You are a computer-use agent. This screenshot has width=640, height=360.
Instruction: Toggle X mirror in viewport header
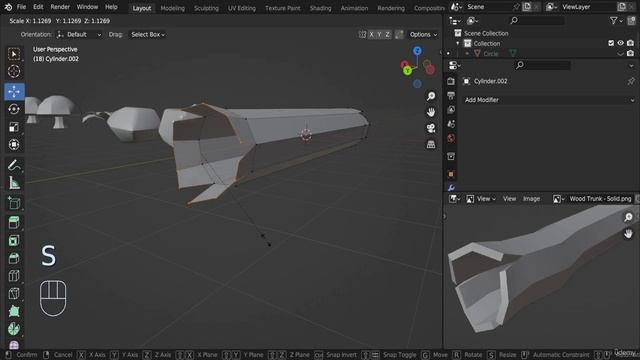pyautogui.click(x=371, y=35)
